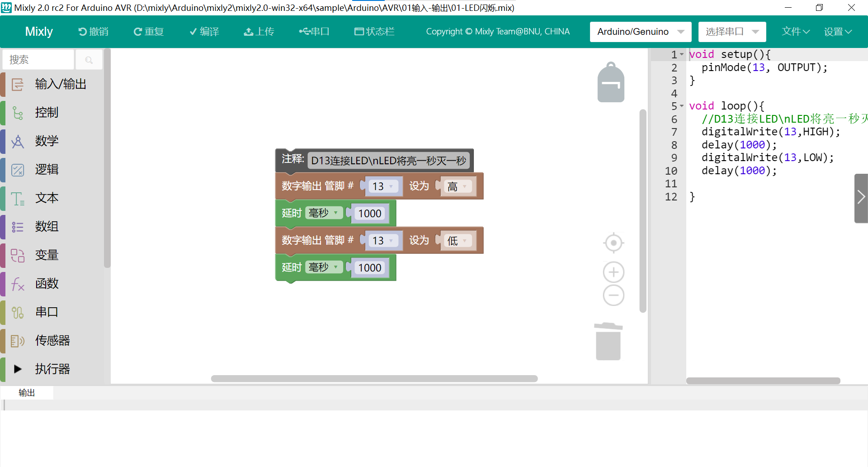This screenshot has height=467, width=868.
Task: Open the 选择串口 port dropdown
Action: click(x=731, y=32)
